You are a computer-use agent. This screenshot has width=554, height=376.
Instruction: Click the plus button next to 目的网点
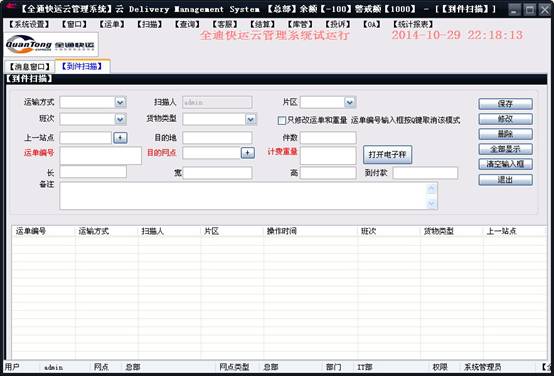tap(248, 153)
